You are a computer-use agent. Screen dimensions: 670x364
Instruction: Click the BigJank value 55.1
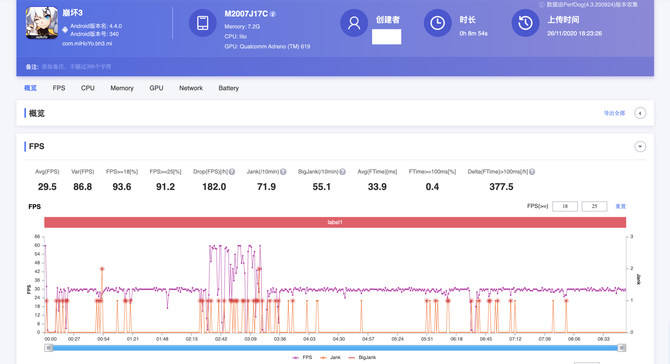pos(321,187)
